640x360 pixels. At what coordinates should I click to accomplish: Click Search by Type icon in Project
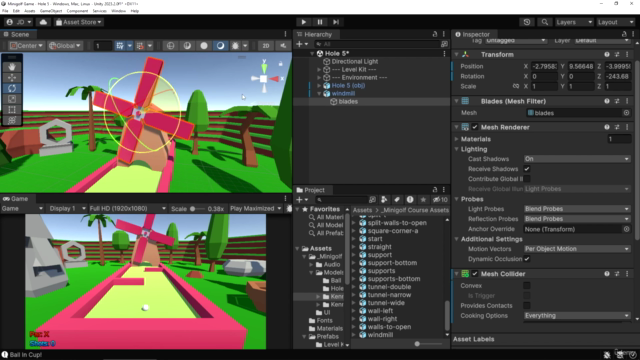coord(384,200)
